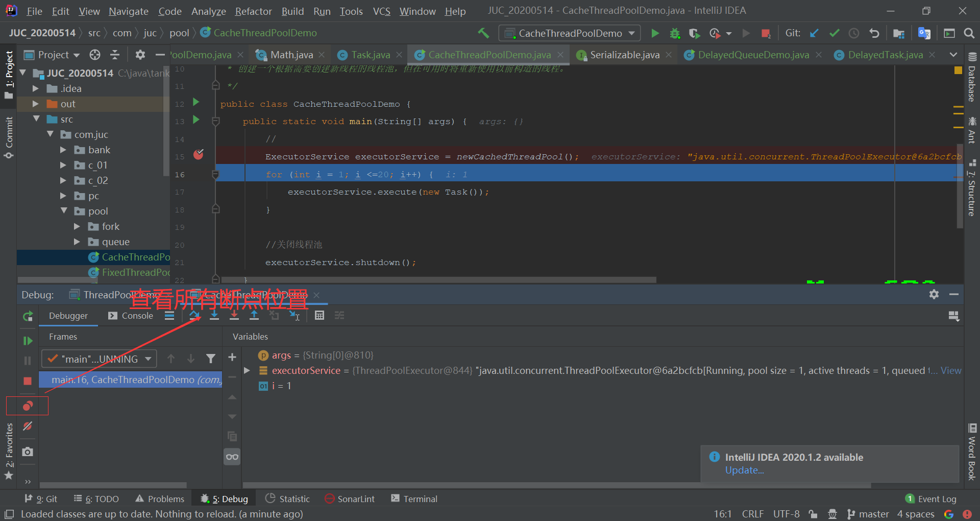Expand the .idea folder
Viewport: 980px width, 521px height.
coord(36,88)
